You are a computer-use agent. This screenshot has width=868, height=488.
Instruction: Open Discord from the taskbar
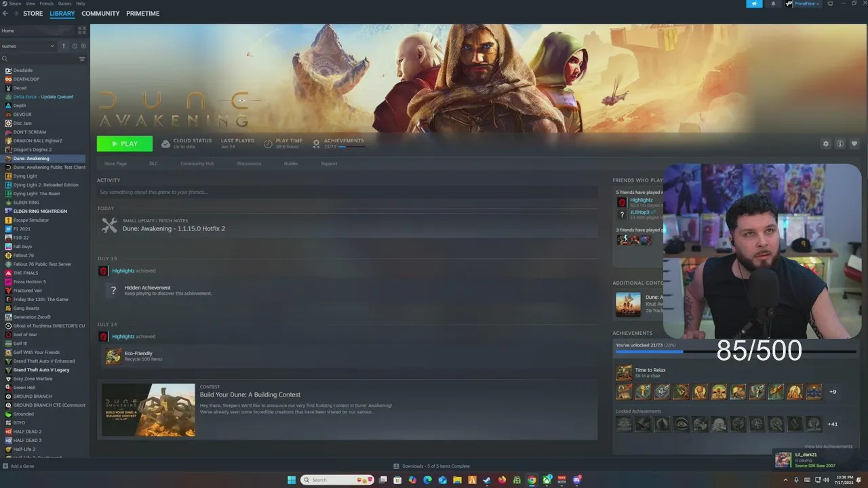point(577,480)
